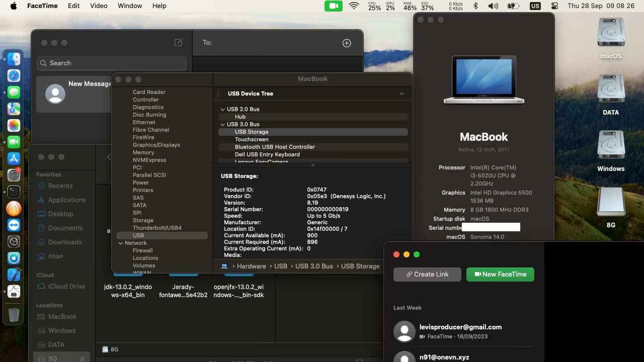The image size is (644, 362).
Task: Open Finder from the dock
Action: [x=14, y=59]
